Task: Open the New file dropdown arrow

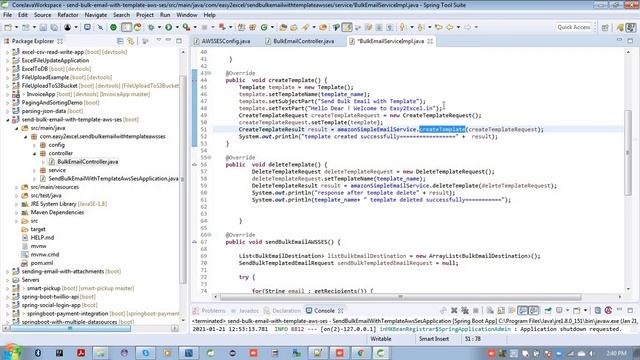Action: coord(16,28)
